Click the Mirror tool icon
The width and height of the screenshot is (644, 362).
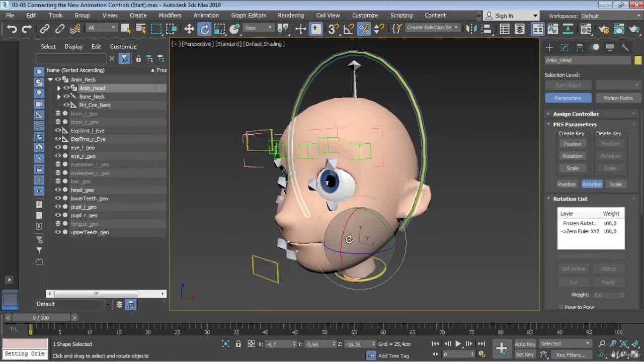coord(471,29)
